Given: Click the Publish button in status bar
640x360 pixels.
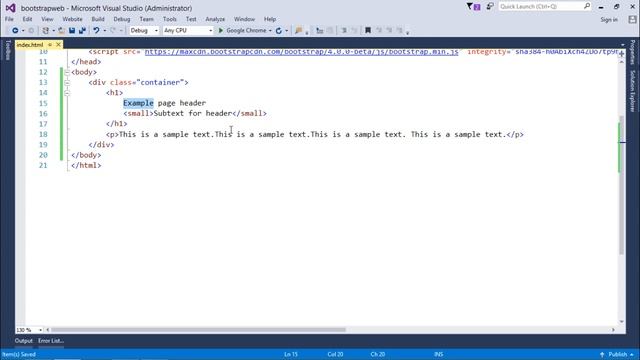Looking at the screenshot, I should (x=618, y=354).
